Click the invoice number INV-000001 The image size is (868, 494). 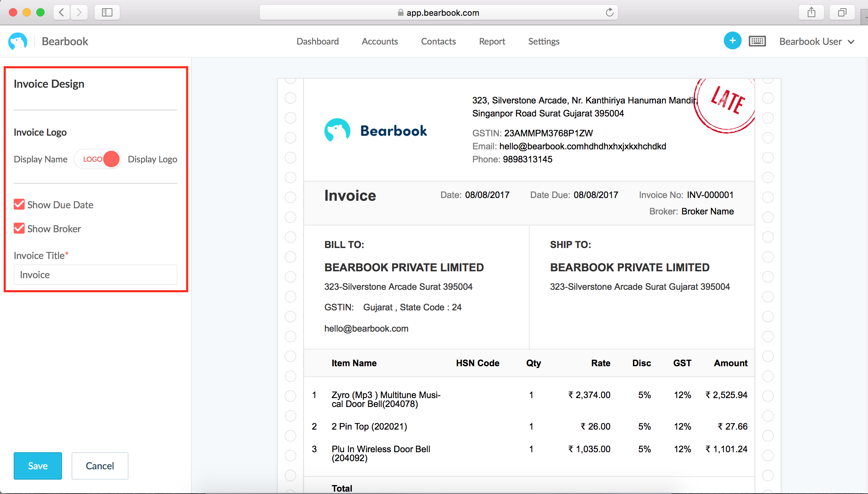click(x=710, y=195)
